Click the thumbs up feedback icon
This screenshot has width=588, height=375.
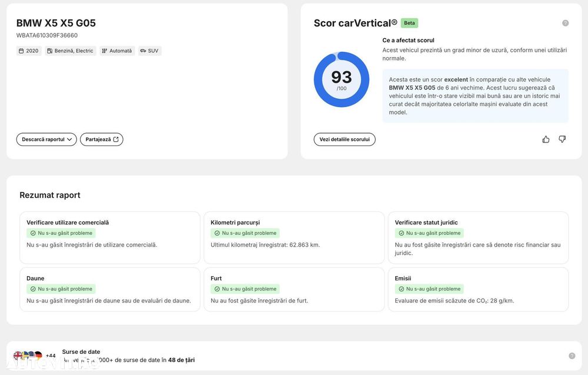click(x=546, y=140)
